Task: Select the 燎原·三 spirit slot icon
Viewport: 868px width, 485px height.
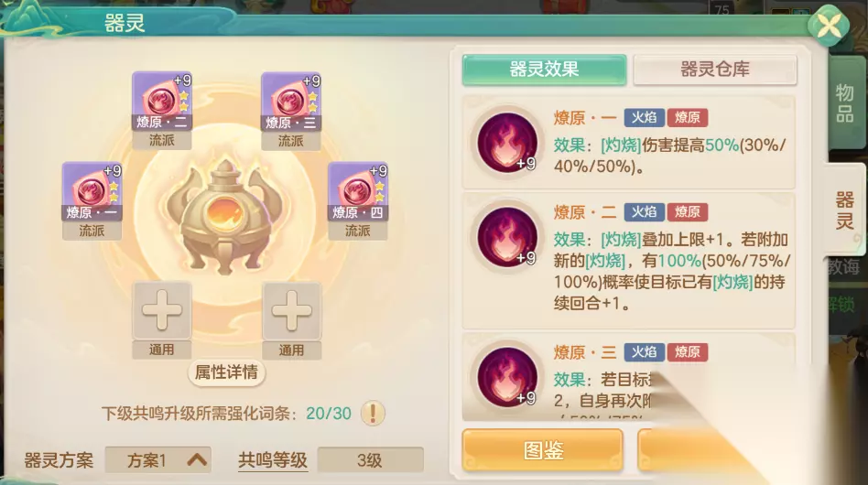Action: click(290, 102)
